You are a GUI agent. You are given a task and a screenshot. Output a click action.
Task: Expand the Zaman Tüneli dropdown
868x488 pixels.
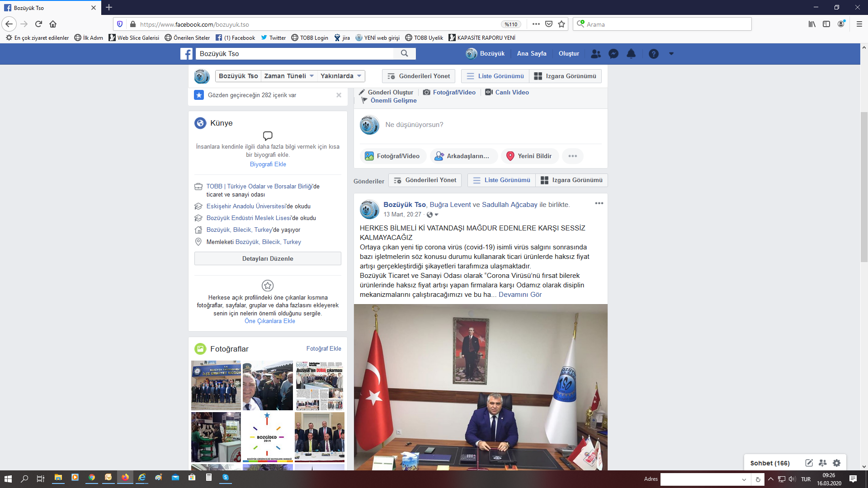(x=289, y=76)
